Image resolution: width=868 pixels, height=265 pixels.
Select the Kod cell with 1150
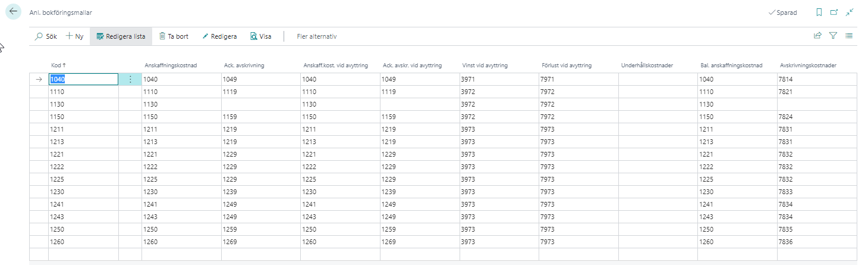click(83, 117)
